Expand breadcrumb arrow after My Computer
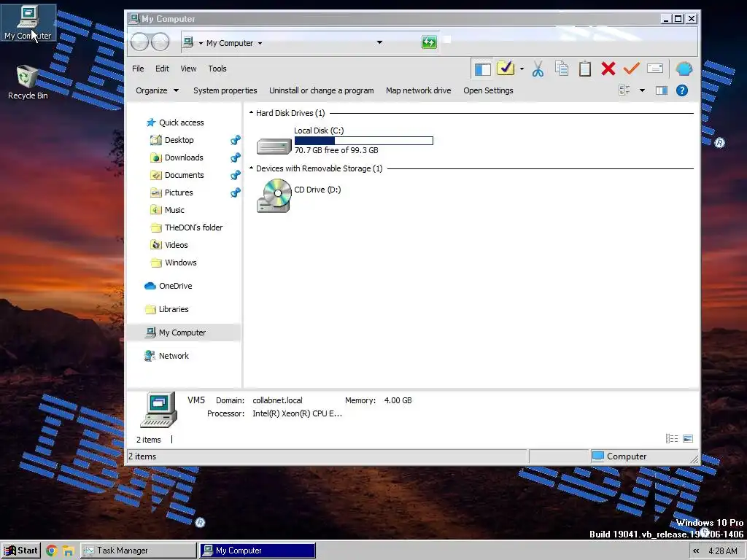This screenshot has height=560, width=747. coord(260,43)
